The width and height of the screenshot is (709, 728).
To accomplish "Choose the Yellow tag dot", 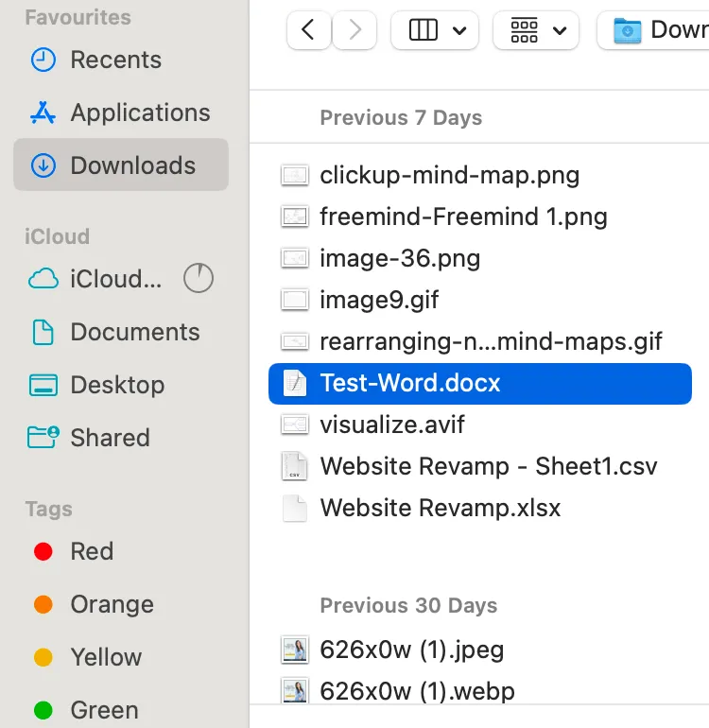I will (x=43, y=657).
